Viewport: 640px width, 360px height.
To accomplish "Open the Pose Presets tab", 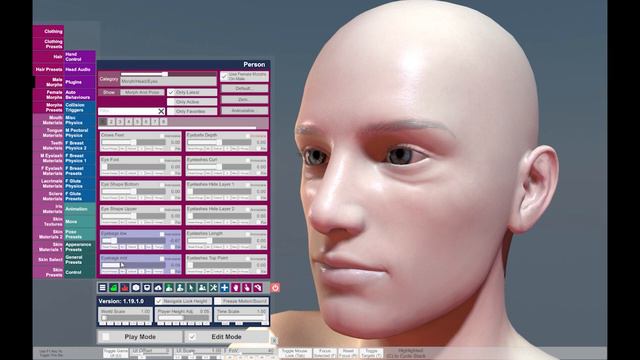I will (80, 234).
